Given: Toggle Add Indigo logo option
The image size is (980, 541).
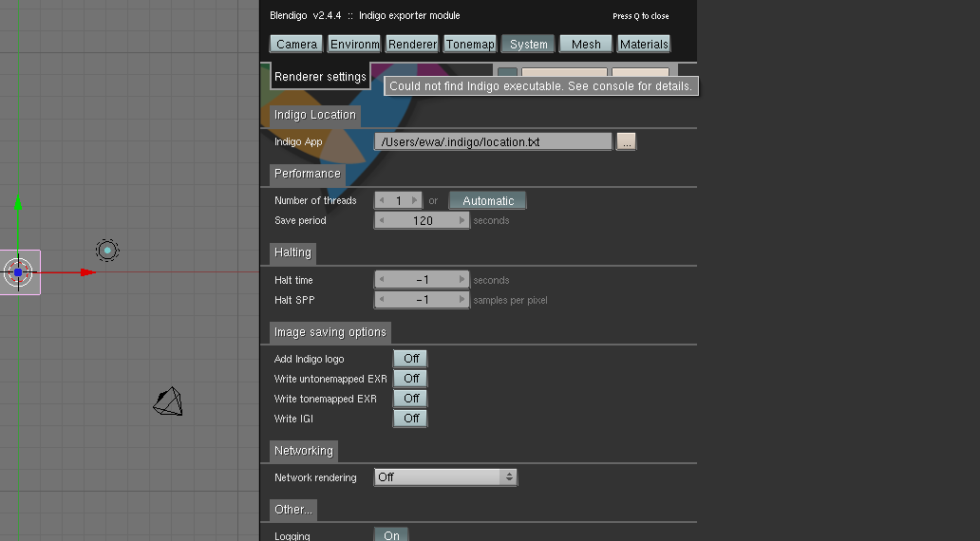Looking at the screenshot, I should click(x=410, y=359).
